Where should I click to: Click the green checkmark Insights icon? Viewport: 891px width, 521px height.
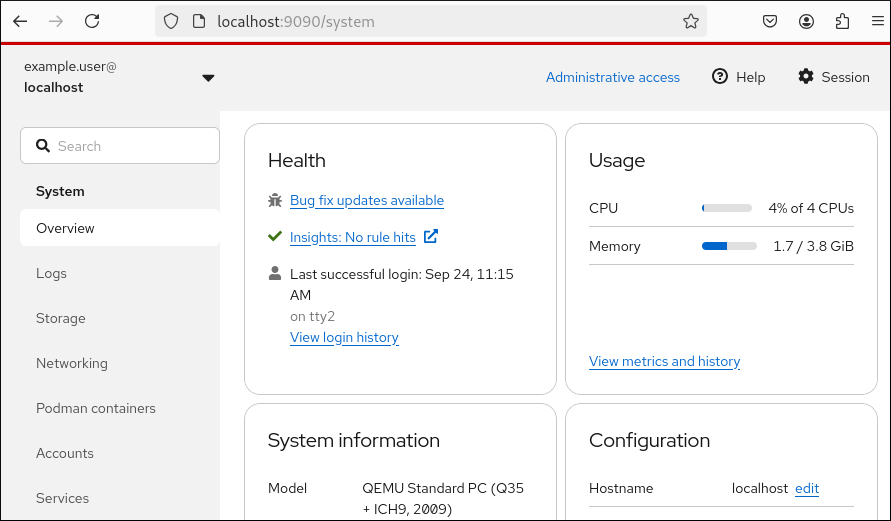[275, 236]
